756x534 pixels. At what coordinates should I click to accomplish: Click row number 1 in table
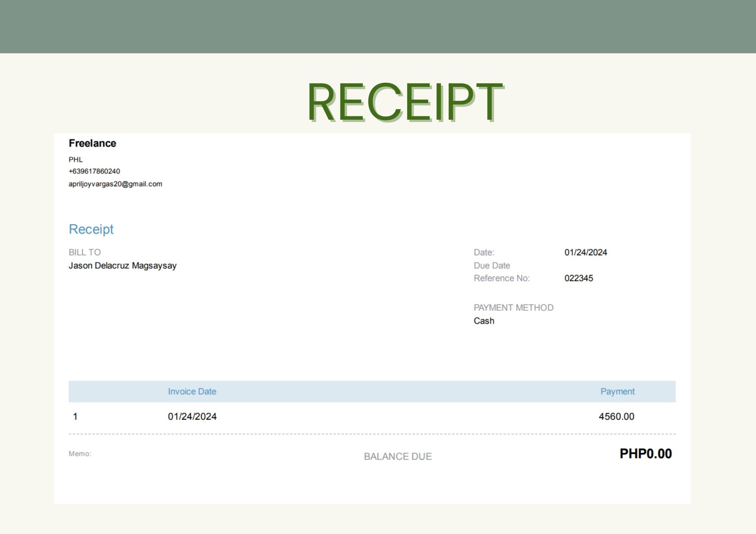coord(75,417)
